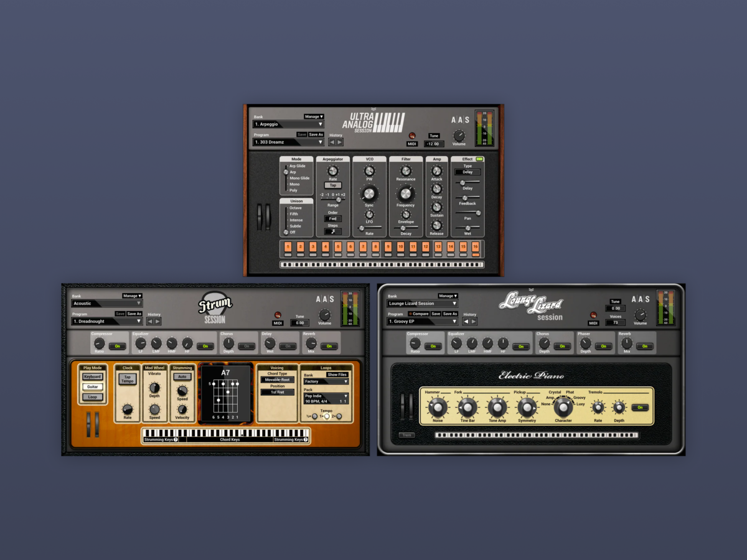Image resolution: width=747 pixels, height=560 pixels.
Task: Click Tap Tempo button in Clock section
Action: point(128,379)
